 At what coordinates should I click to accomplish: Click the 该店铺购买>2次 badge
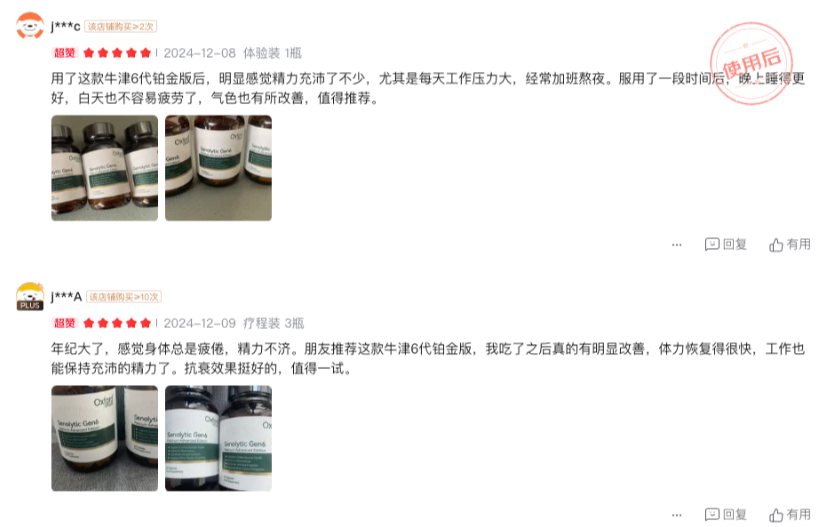(121, 27)
